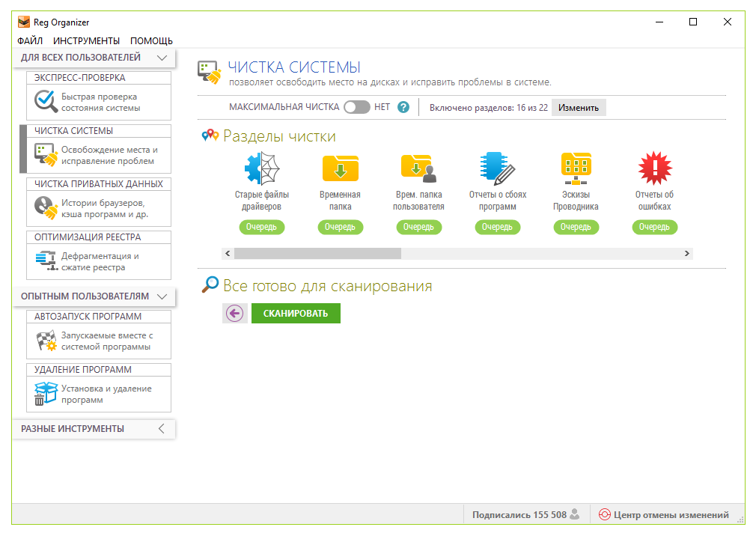Open the ПОМОЩЬ menu
This screenshot has width=756, height=536.
(151, 41)
